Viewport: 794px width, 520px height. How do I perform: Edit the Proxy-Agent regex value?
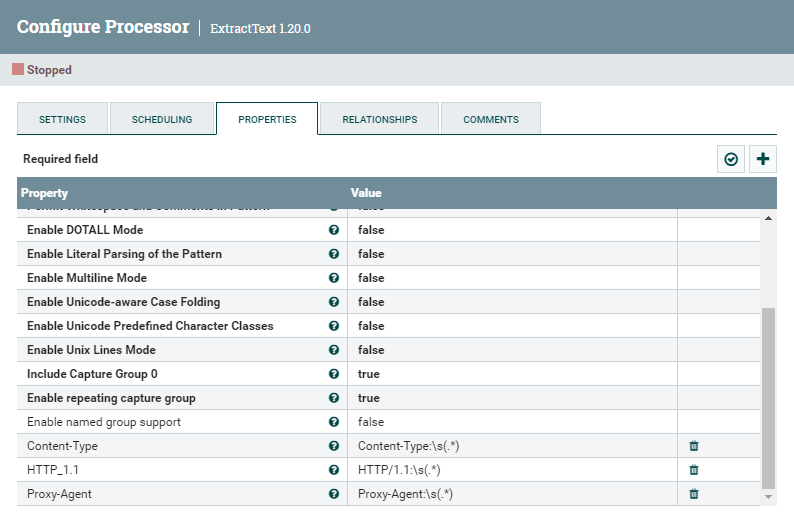pyautogui.click(x=510, y=494)
